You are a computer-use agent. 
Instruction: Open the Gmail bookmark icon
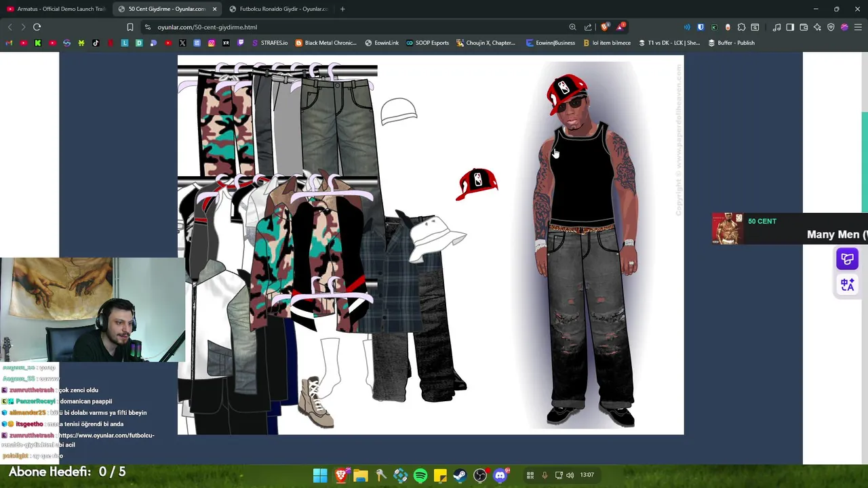(9, 43)
